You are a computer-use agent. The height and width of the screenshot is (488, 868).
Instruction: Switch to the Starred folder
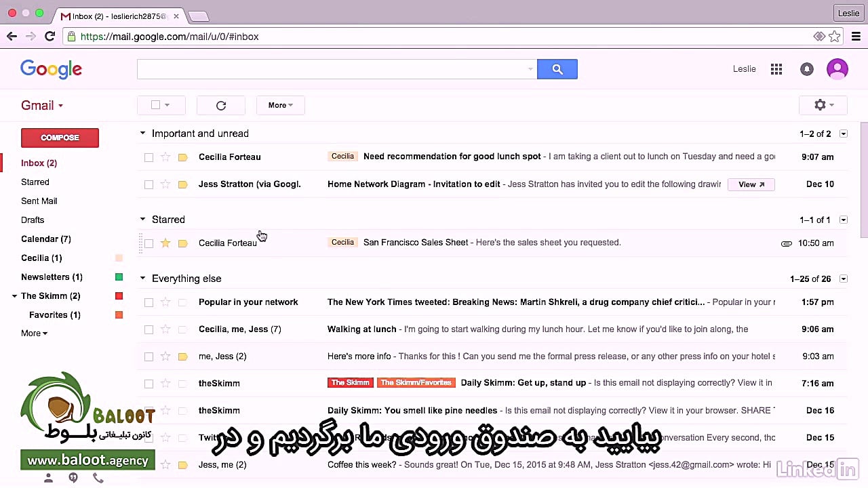[x=35, y=182]
